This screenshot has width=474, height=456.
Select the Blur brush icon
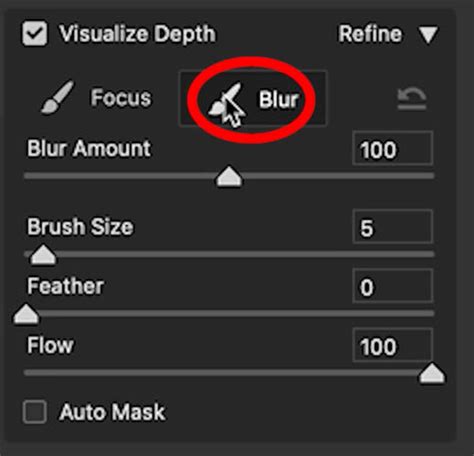(x=224, y=100)
